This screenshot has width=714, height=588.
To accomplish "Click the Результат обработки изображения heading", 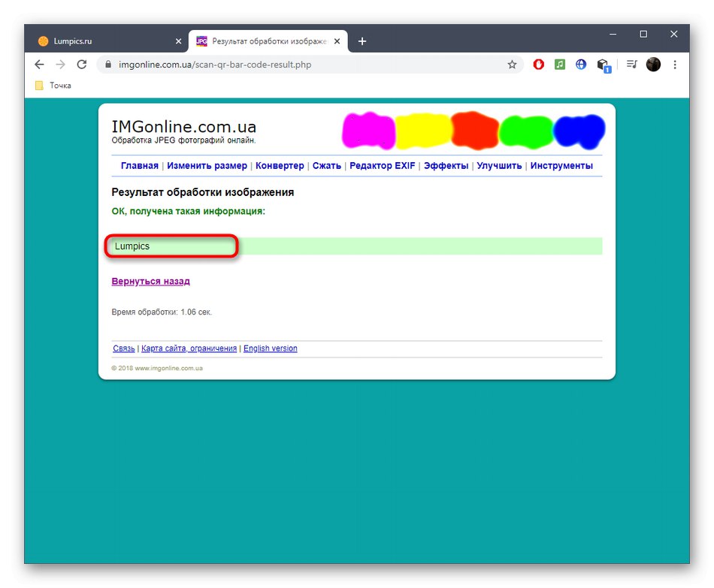I will pyautogui.click(x=203, y=192).
